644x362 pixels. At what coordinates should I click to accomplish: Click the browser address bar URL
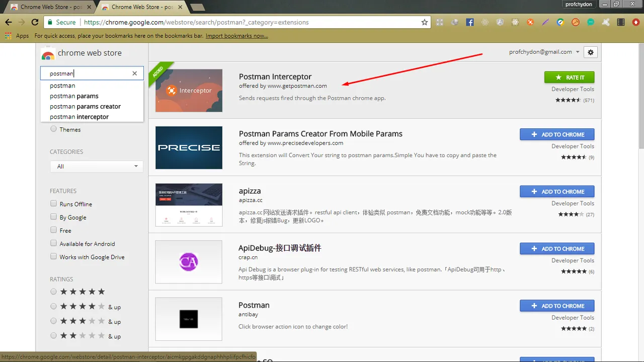[x=196, y=22]
